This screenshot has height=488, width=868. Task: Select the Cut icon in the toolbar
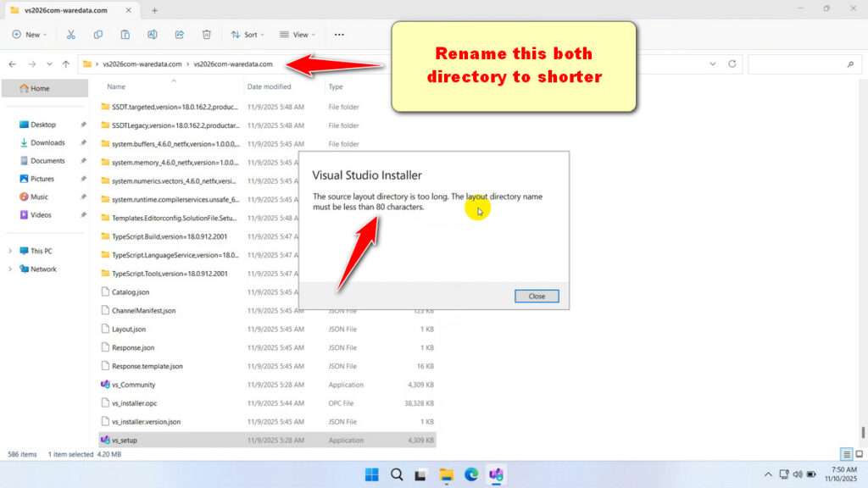pos(71,34)
